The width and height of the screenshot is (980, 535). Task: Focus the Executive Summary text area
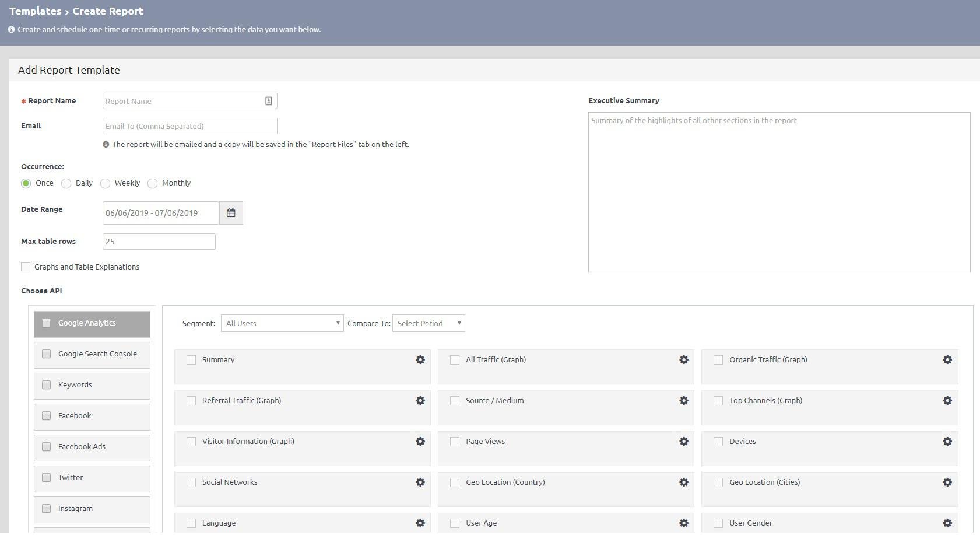779,192
